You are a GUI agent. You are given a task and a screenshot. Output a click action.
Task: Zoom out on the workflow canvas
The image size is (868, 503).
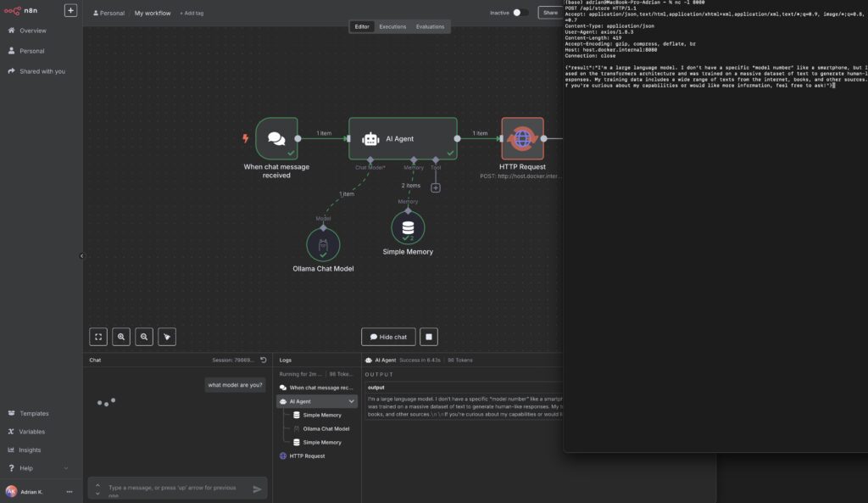(x=144, y=337)
